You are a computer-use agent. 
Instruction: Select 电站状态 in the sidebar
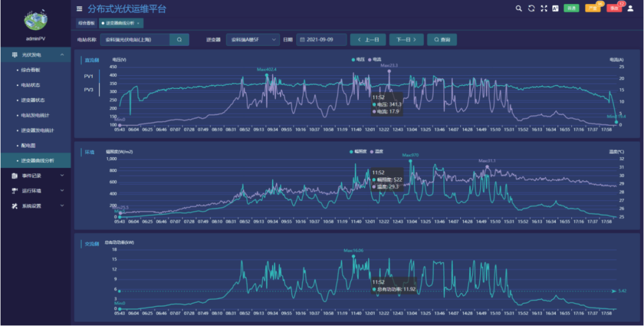[31, 85]
